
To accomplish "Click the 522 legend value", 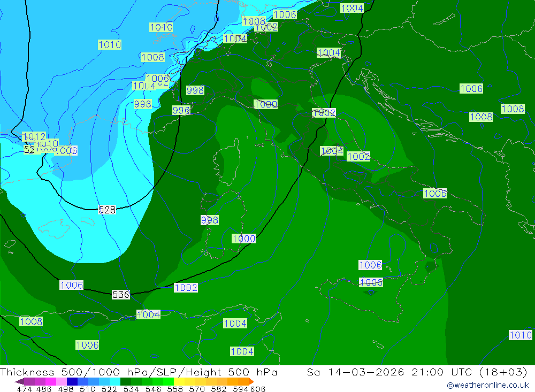I will (109, 389).
